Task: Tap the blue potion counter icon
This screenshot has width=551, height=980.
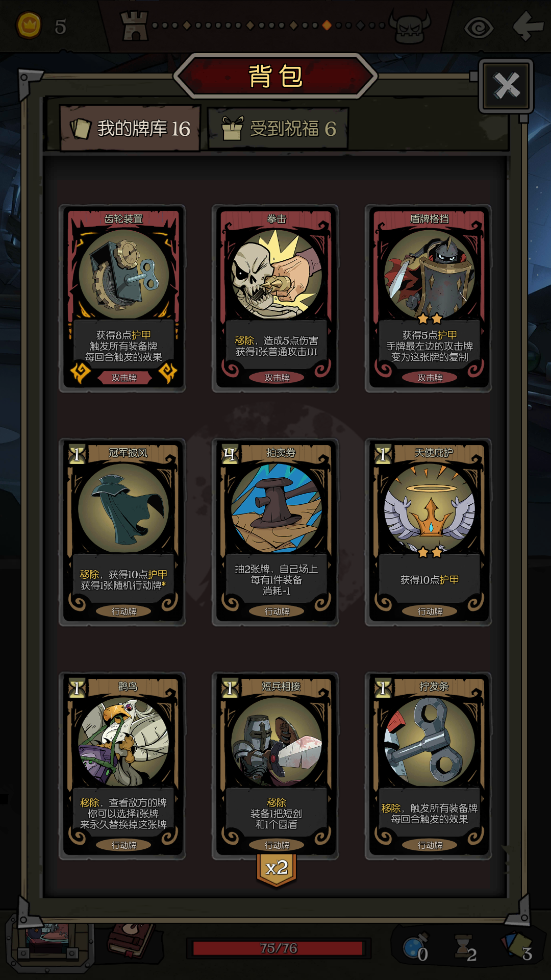Action: (416, 948)
